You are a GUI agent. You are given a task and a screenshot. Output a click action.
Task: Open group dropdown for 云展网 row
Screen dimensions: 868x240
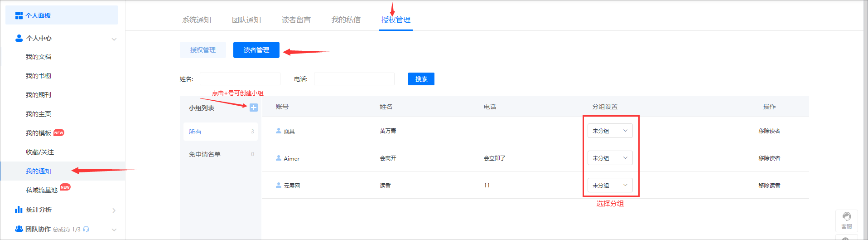pyautogui.click(x=610, y=185)
